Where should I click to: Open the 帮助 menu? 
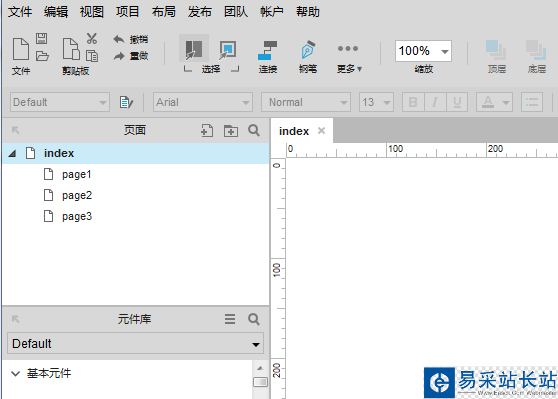click(x=308, y=12)
